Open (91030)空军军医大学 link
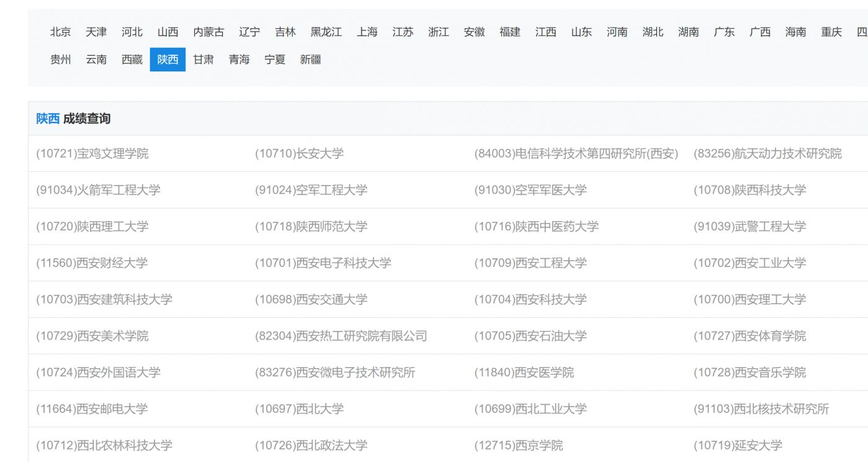This screenshot has height=462, width=868. pos(530,190)
